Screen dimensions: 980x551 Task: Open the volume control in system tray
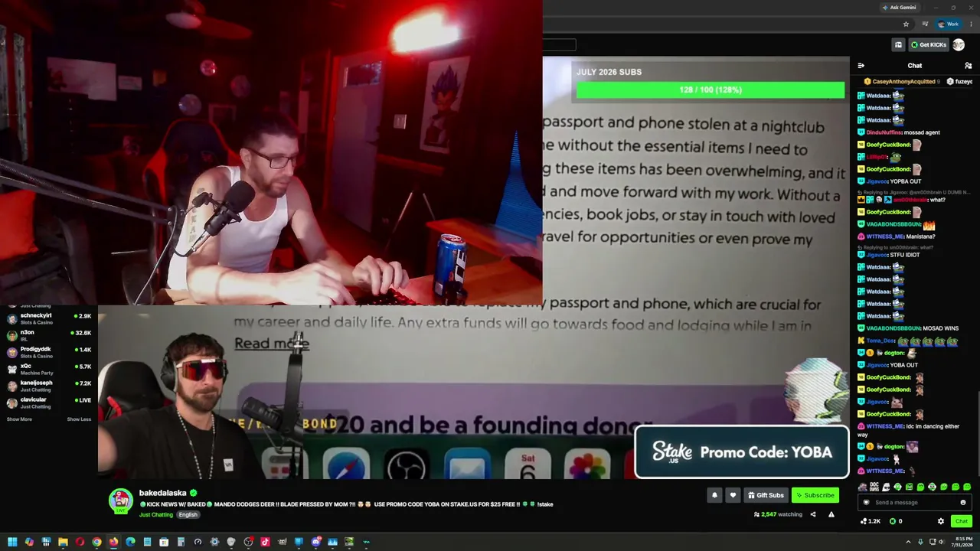click(x=942, y=543)
